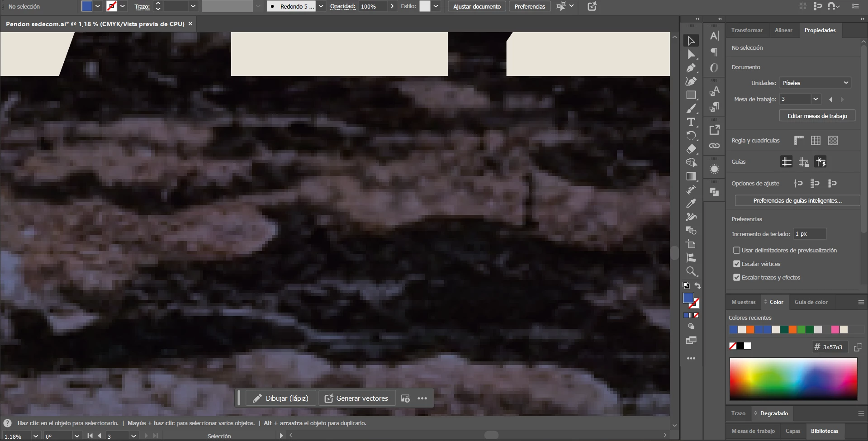Select the Artboard tool
Screen dimensions: 868x441
[691, 244]
